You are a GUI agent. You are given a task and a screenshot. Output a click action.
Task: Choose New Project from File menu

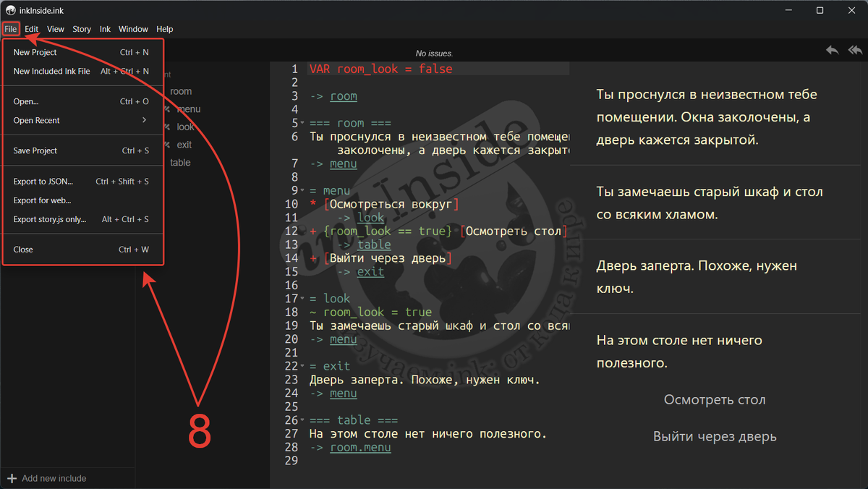[83, 52]
